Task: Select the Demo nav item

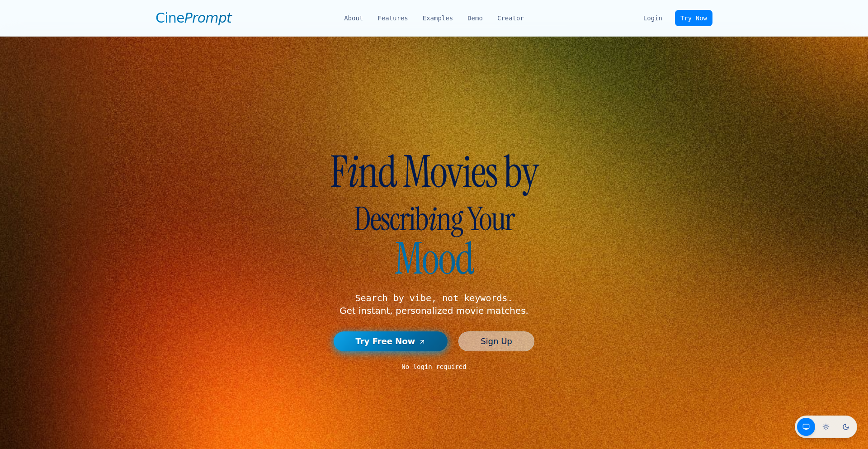Action: (475, 18)
